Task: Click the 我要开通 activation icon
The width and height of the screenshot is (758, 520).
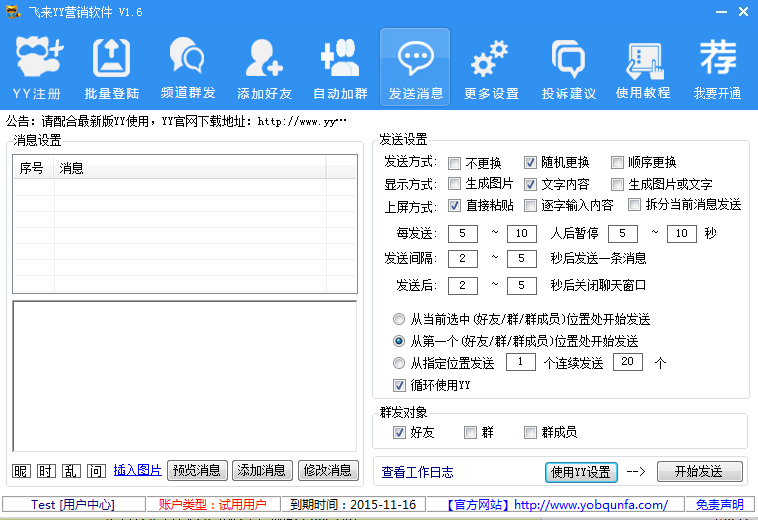Action: pyautogui.click(x=717, y=68)
